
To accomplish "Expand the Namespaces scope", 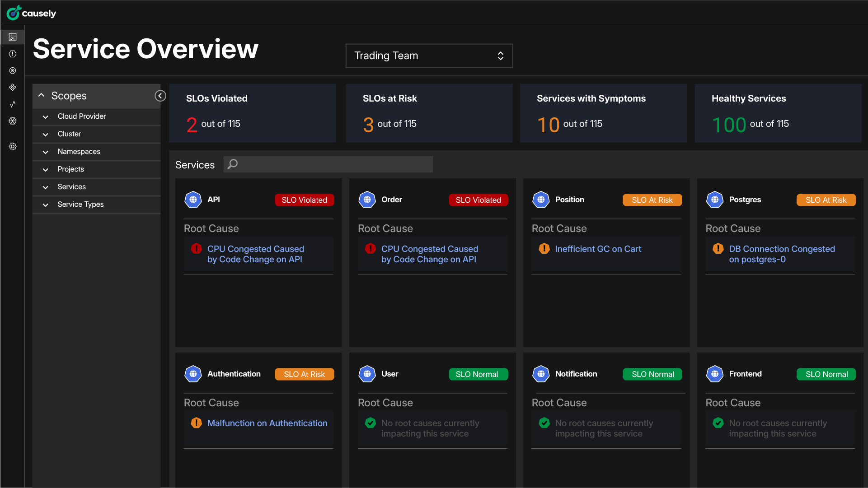I will click(79, 152).
